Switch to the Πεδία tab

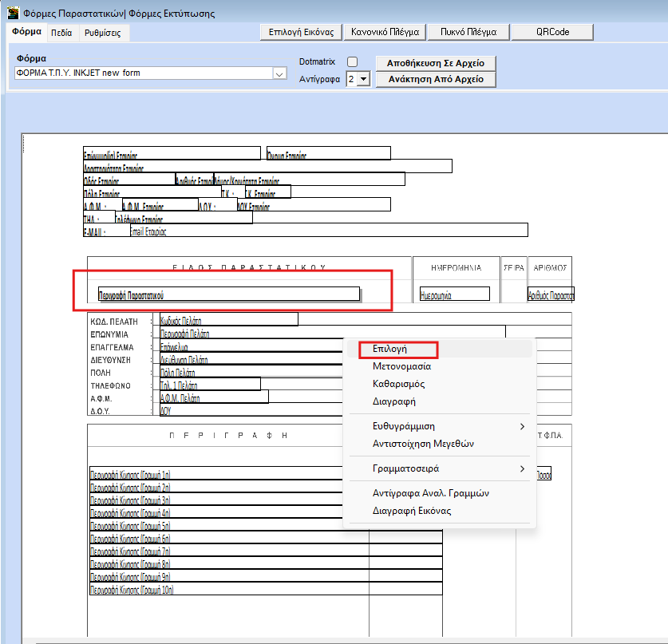(61, 33)
